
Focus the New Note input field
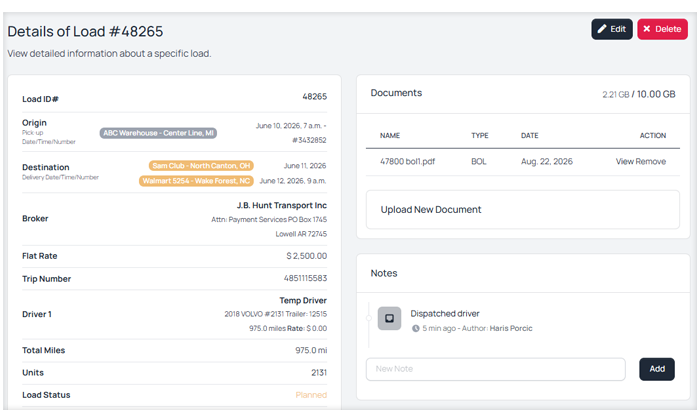[496, 369]
